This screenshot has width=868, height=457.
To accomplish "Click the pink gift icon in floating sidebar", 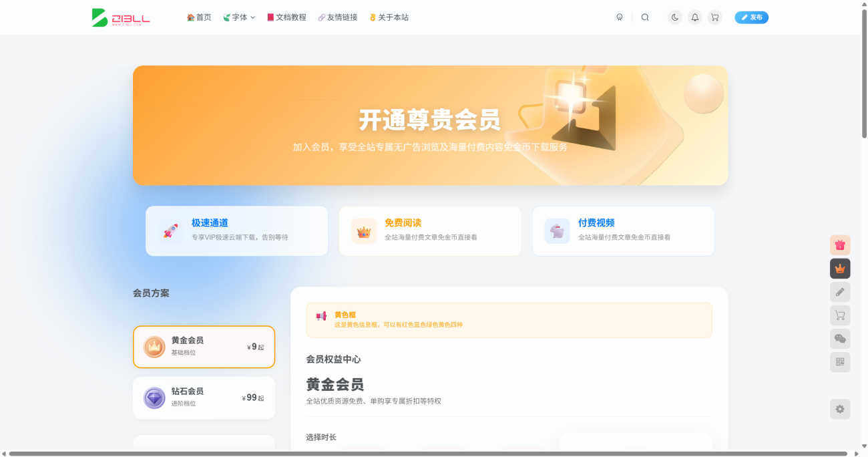I will 840,245.
